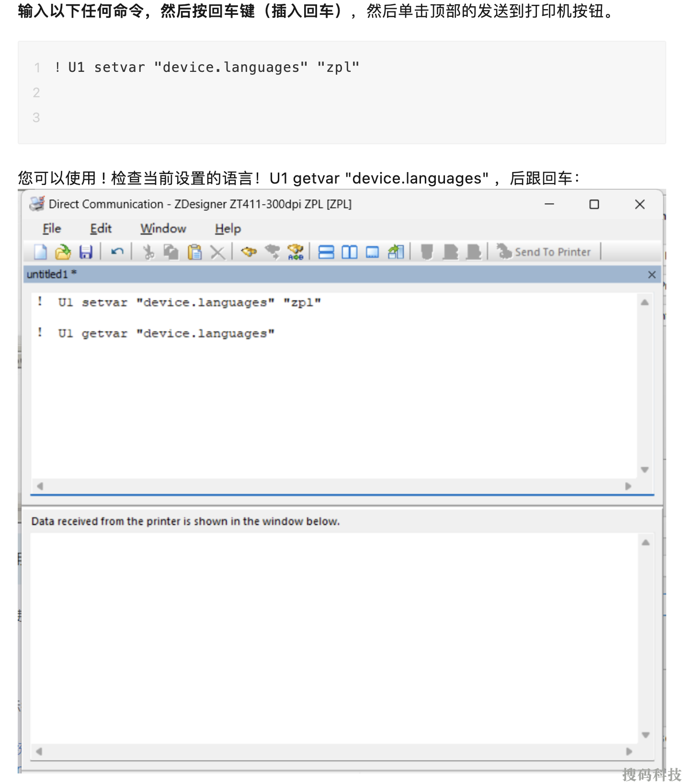Open the Edit menu
The image size is (683, 784).
point(101,229)
